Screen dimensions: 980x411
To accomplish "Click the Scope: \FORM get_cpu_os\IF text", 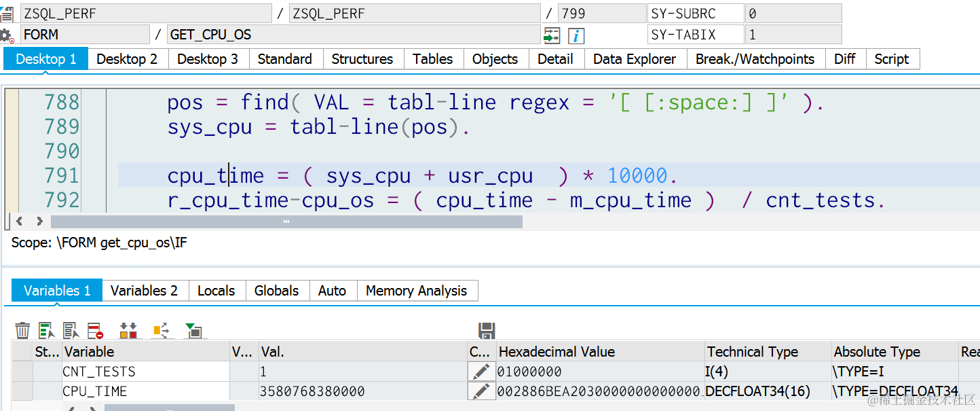I will 99,243.
